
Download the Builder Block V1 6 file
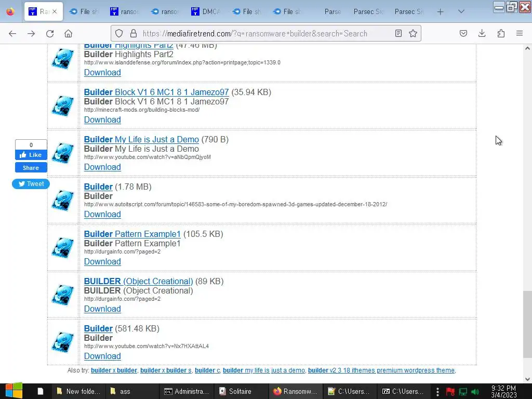tap(102, 120)
